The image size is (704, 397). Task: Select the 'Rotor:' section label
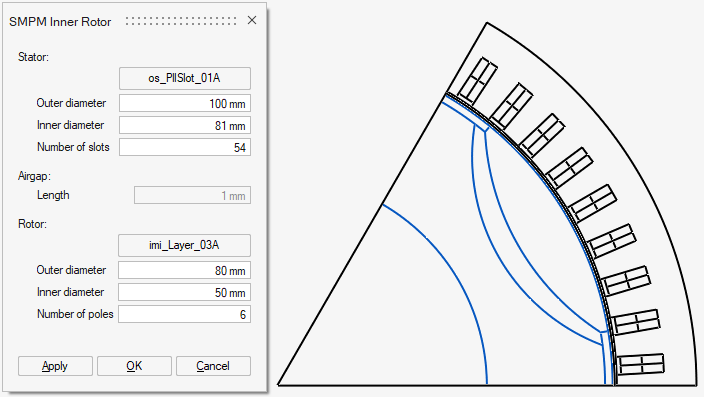(32, 224)
